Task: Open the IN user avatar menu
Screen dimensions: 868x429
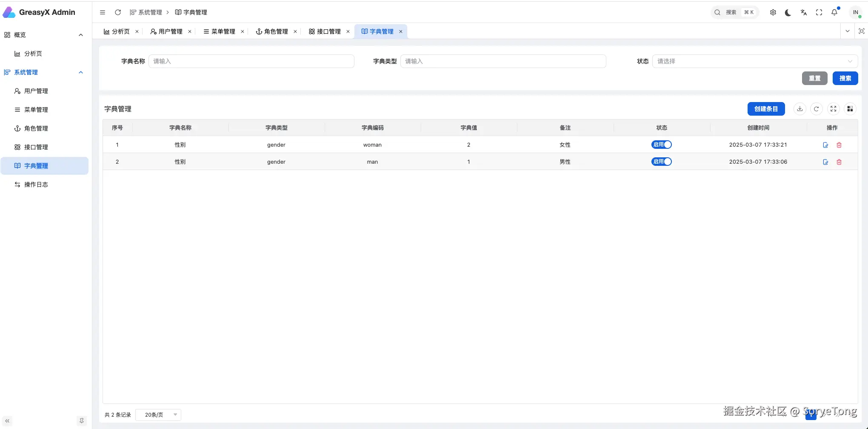Action: coord(856,12)
